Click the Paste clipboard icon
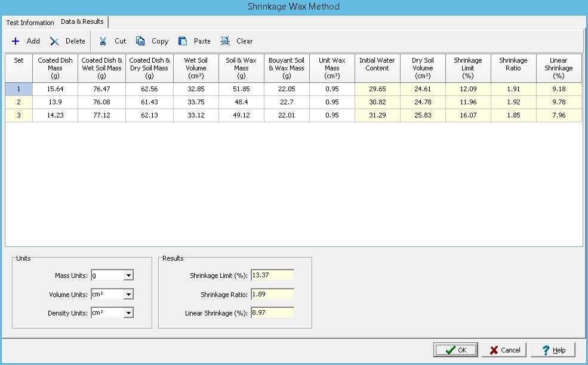Screen dimensions: 588x365 183,41
